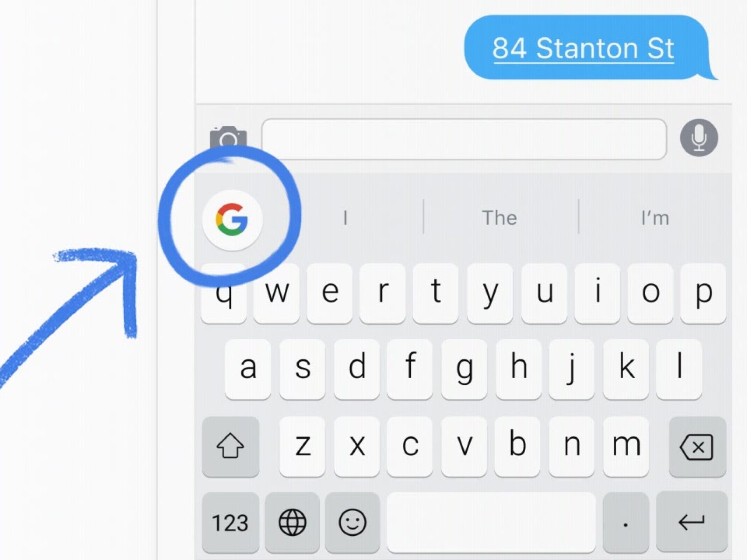Choose the suggestion "I'm"

click(655, 218)
